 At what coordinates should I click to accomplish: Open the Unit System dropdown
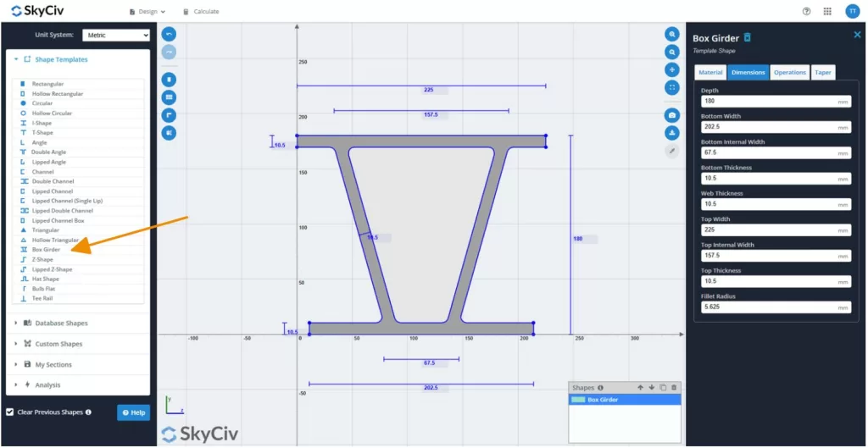tap(116, 35)
